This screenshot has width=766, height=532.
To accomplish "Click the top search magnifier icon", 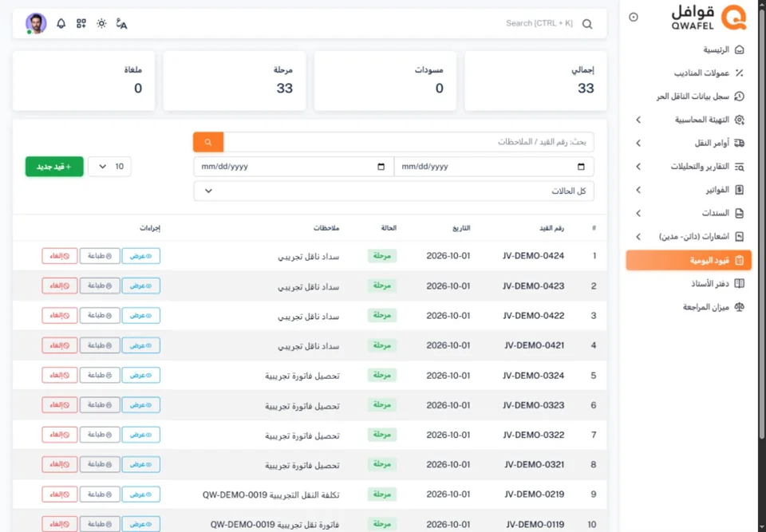I will pos(587,24).
